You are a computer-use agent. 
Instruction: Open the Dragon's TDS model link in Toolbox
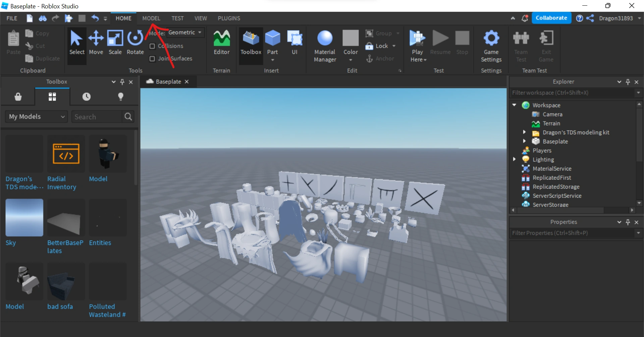click(24, 183)
